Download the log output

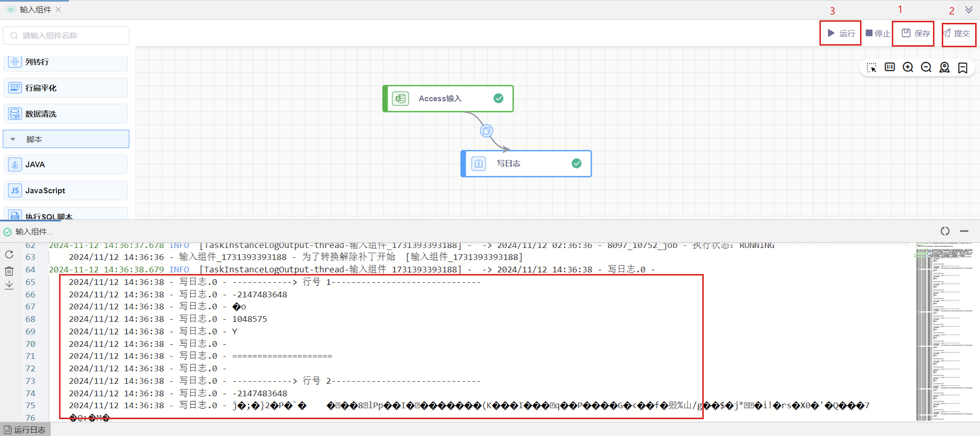[x=9, y=285]
